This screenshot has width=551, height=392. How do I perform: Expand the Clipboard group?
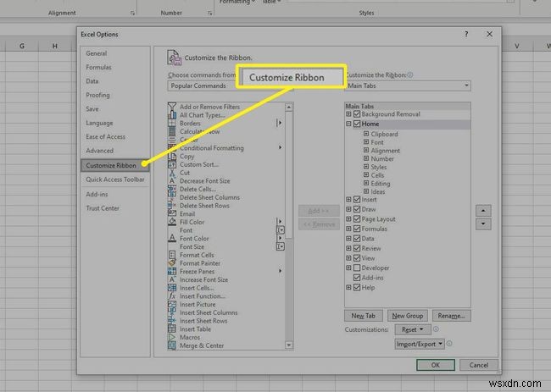(x=366, y=134)
